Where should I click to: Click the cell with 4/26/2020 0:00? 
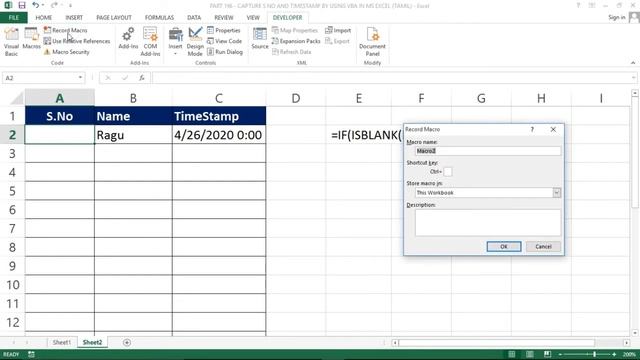click(x=219, y=135)
